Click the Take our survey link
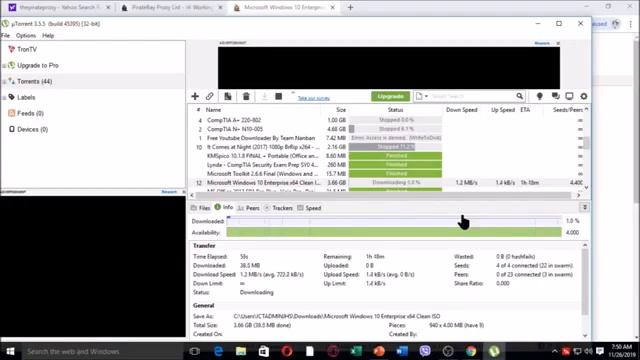The height and width of the screenshot is (360, 640). (x=313, y=98)
